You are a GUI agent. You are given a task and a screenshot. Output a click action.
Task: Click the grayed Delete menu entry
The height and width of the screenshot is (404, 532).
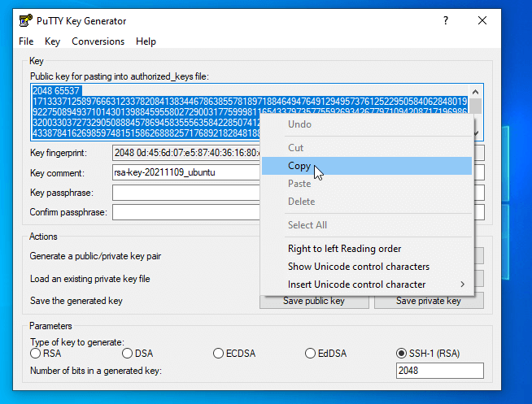pos(367,202)
